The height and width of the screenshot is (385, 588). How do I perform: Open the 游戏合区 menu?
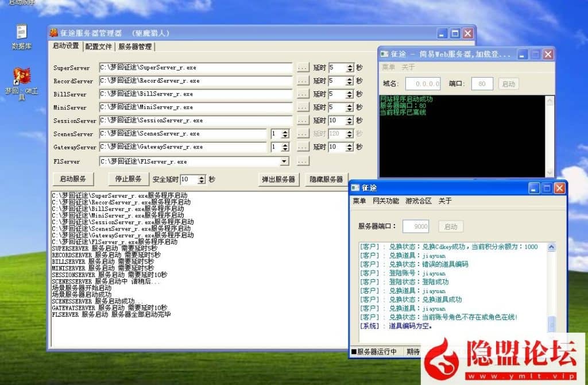(x=419, y=201)
